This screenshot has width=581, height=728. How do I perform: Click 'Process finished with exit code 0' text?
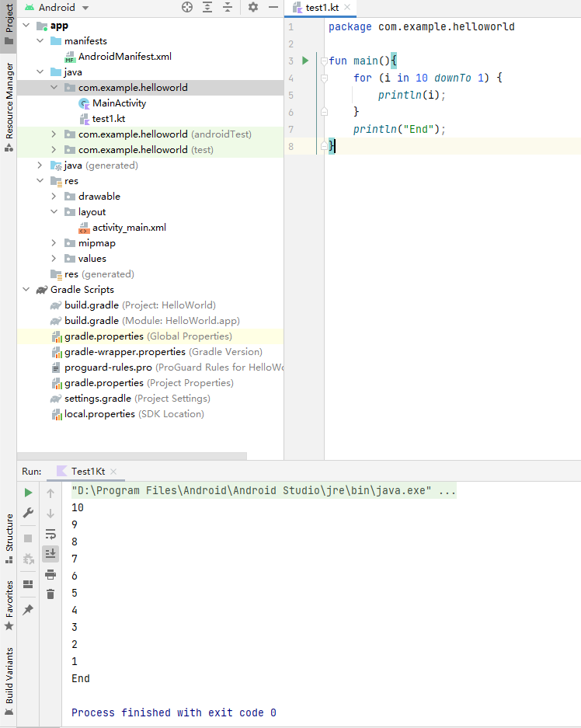[x=174, y=712]
